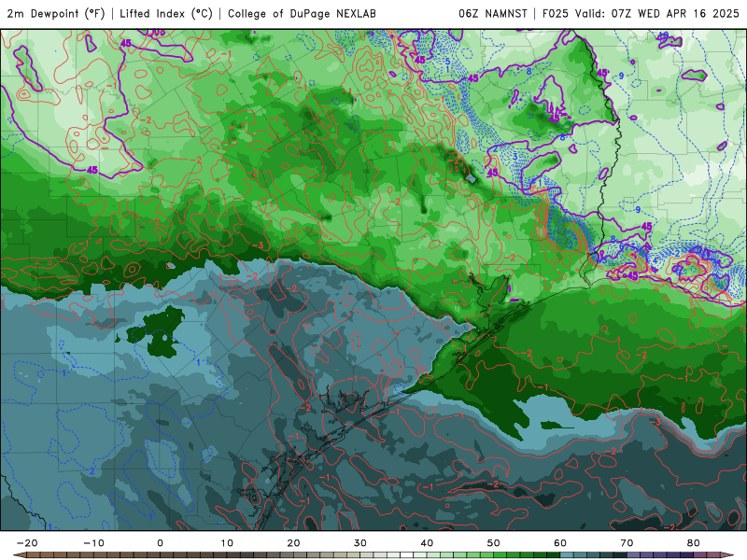This screenshot has width=747, height=560.
Task: Click the "60" colorbar label
Action: pyautogui.click(x=560, y=543)
